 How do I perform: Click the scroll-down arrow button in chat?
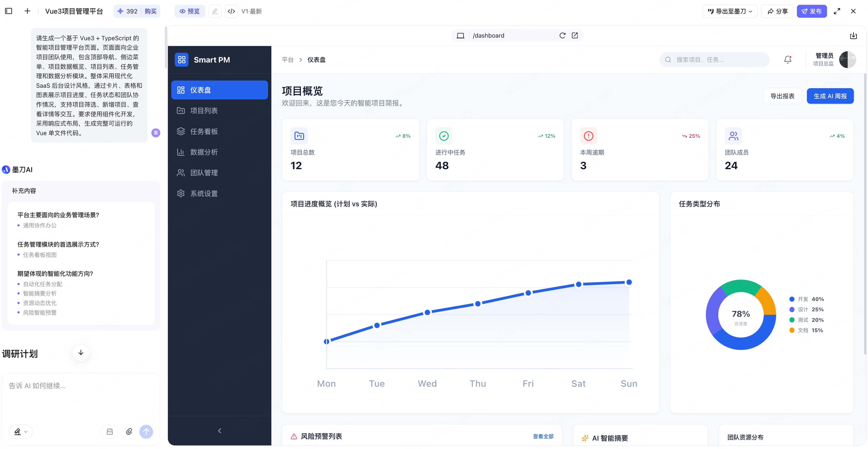81,353
